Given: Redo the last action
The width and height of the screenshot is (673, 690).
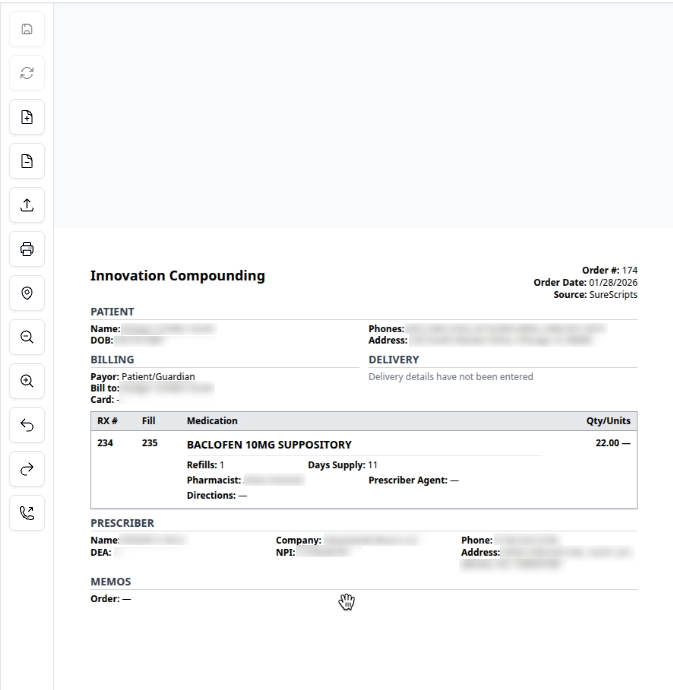Looking at the screenshot, I should click(27, 469).
